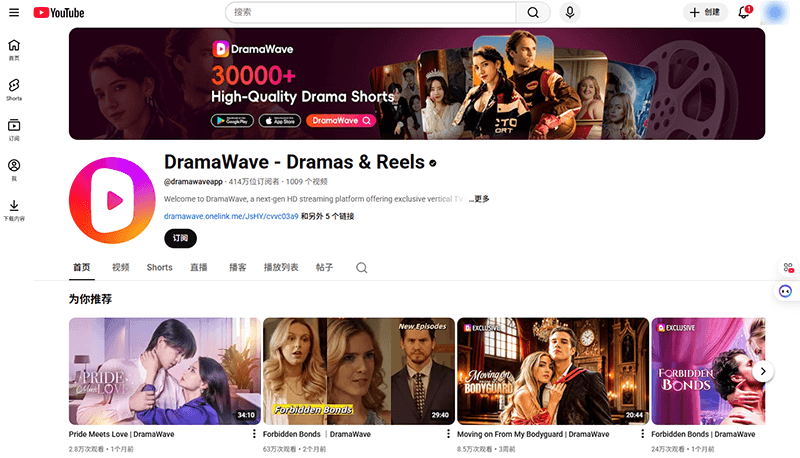
Task: Click the search magnifier button
Action: point(533,13)
